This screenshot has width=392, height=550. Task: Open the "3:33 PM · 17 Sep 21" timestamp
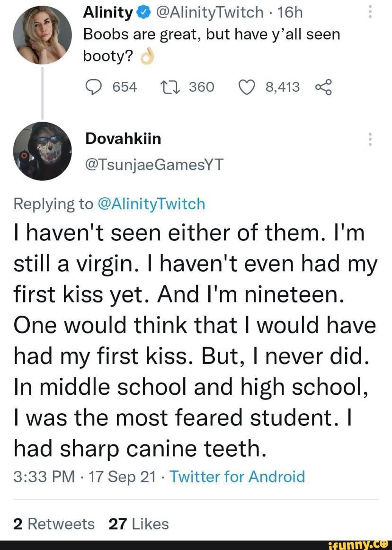[x=81, y=476]
